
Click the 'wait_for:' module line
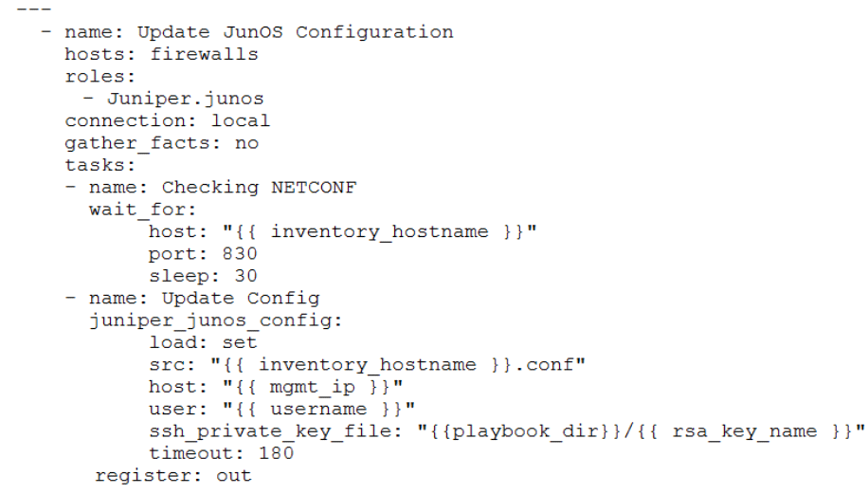tap(143, 210)
